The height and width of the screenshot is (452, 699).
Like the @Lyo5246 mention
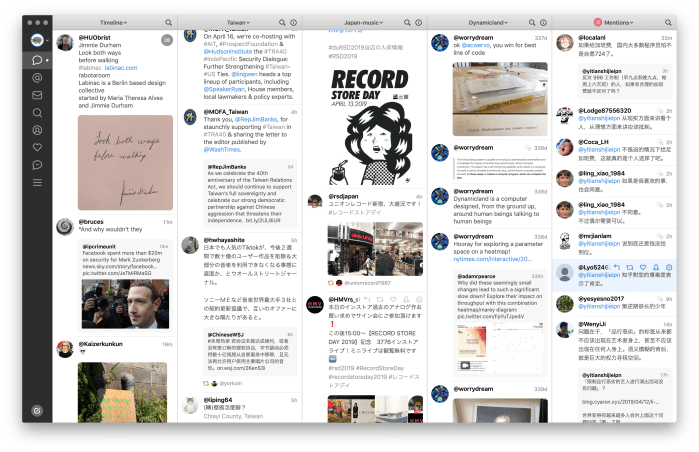tap(643, 267)
